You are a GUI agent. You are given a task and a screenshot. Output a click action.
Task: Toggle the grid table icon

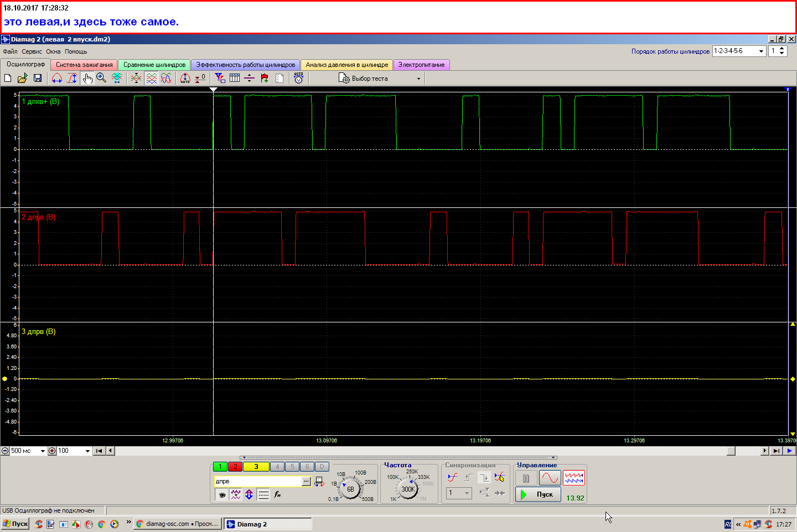pyautogui.click(x=235, y=79)
